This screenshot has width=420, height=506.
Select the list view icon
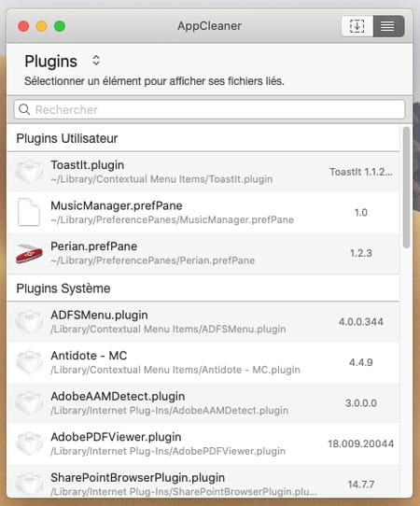pos(388,26)
